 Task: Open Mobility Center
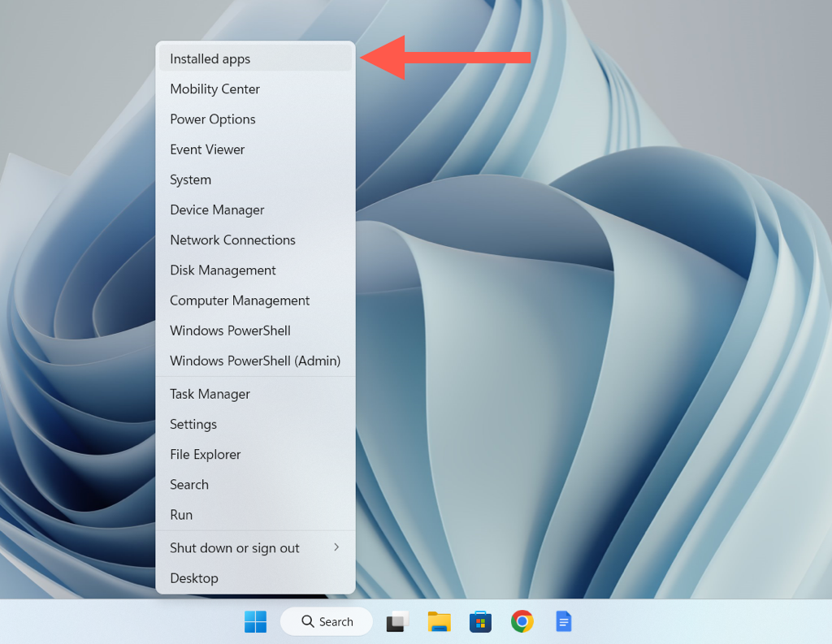255,89
